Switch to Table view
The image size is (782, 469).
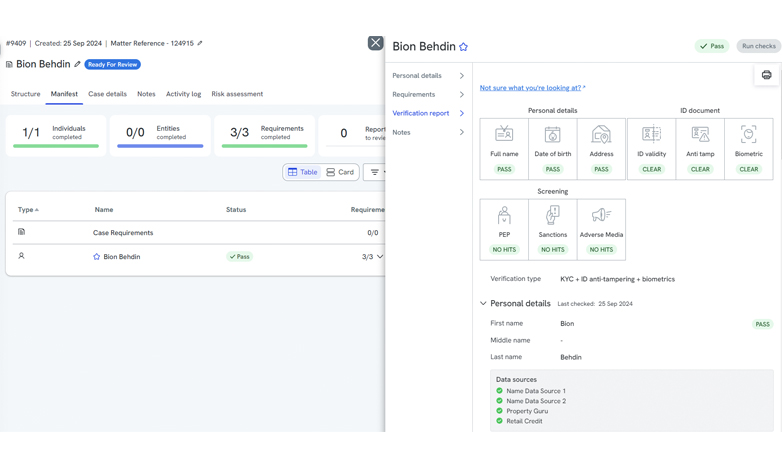[x=302, y=172]
